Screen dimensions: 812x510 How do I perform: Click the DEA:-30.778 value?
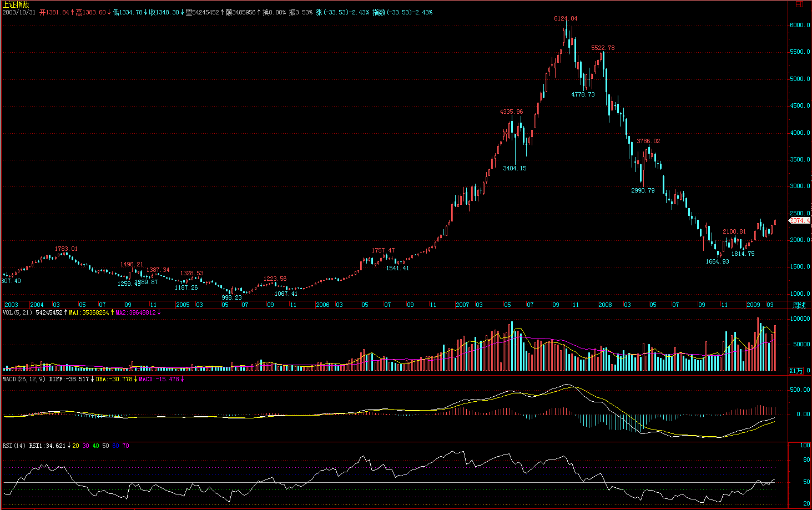(114, 380)
